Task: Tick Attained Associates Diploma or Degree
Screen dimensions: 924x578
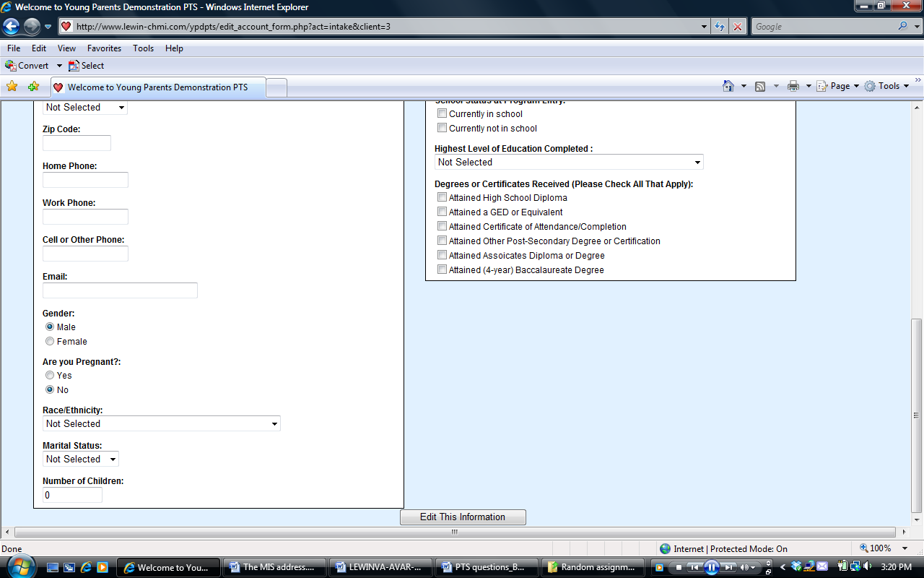Action: [x=443, y=255]
